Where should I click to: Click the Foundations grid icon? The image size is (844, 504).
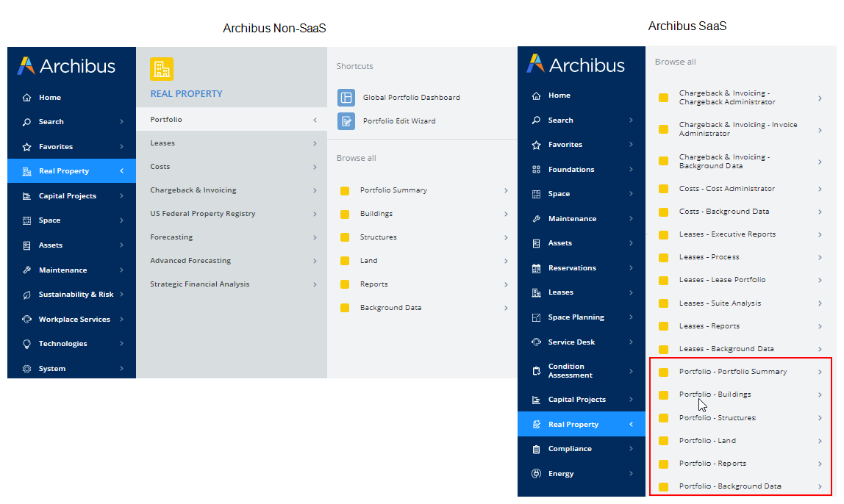[536, 170]
